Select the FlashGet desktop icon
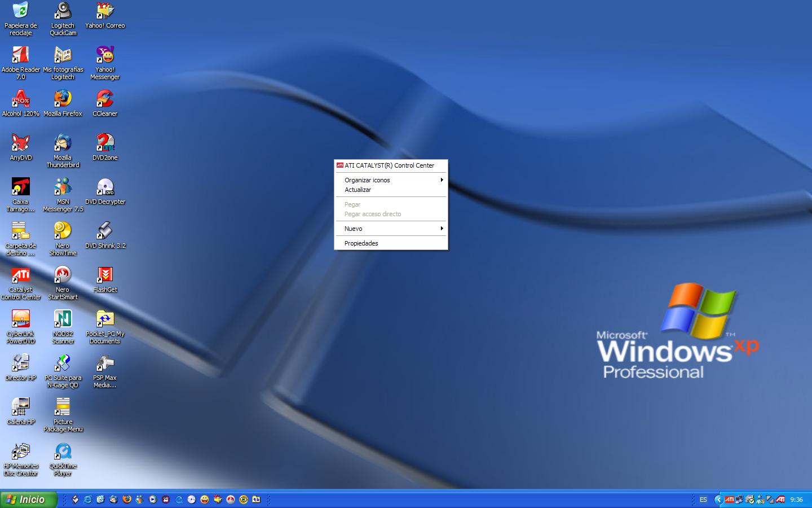This screenshot has width=812, height=508. (x=105, y=275)
